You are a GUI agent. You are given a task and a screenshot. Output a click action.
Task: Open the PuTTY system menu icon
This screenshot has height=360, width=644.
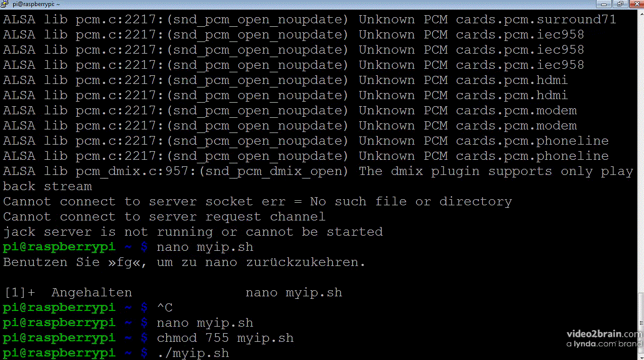5,4
